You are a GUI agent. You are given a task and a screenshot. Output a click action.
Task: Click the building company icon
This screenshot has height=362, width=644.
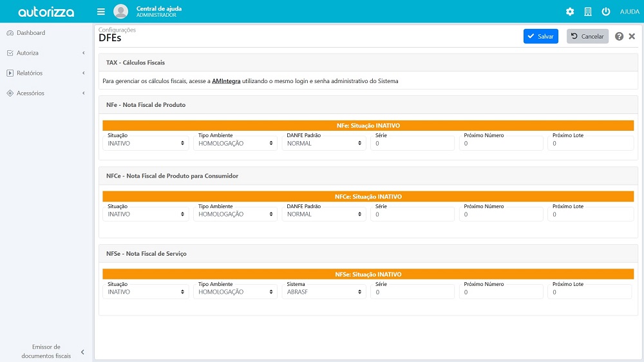588,12
